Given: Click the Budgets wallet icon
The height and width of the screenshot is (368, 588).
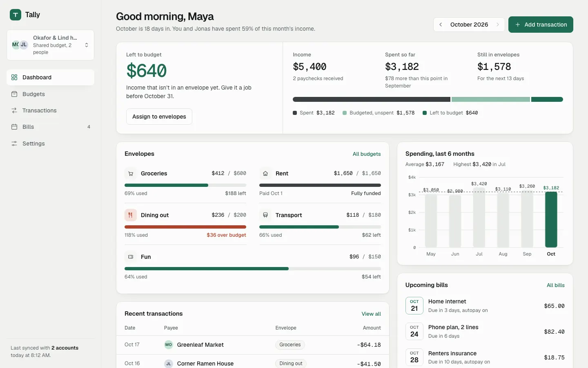Looking at the screenshot, I should tap(14, 94).
